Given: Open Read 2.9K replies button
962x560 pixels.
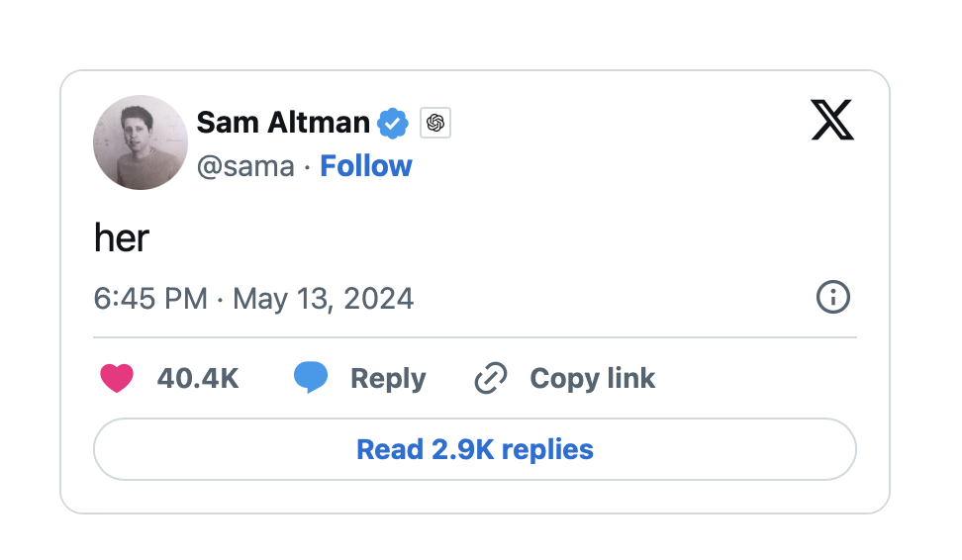Looking at the screenshot, I should (475, 449).
